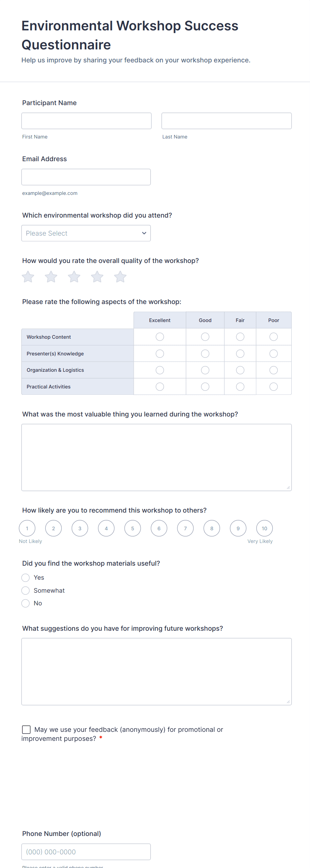Give a five-star overall rating
Screen dimensions: 310x868
coord(120,277)
